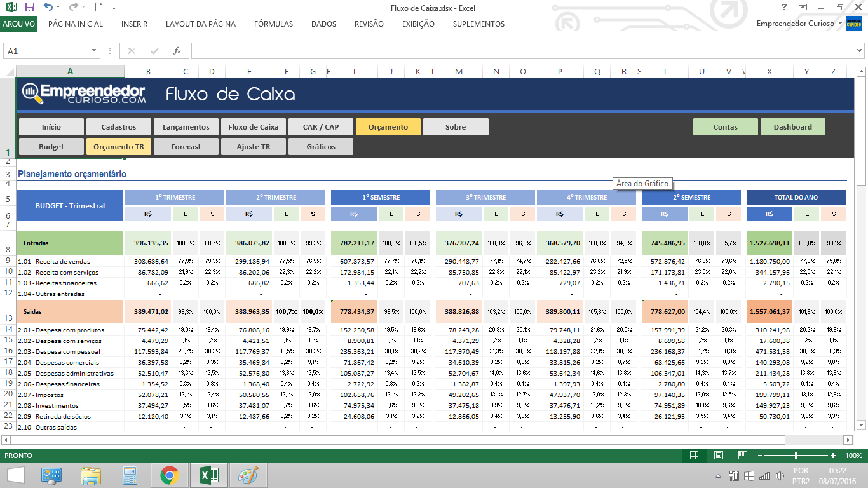The image size is (868, 488).
Task: Switch to Page Break Preview icon
Action: tap(742, 456)
